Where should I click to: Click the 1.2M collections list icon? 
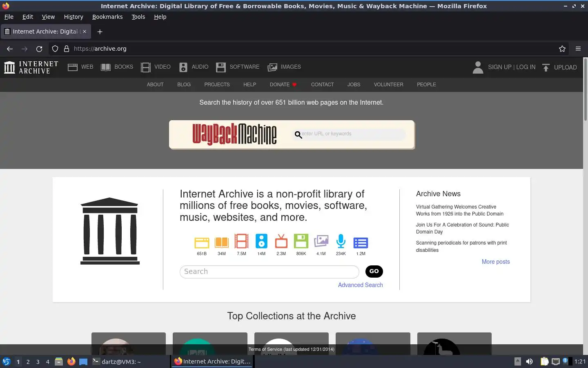click(x=361, y=242)
